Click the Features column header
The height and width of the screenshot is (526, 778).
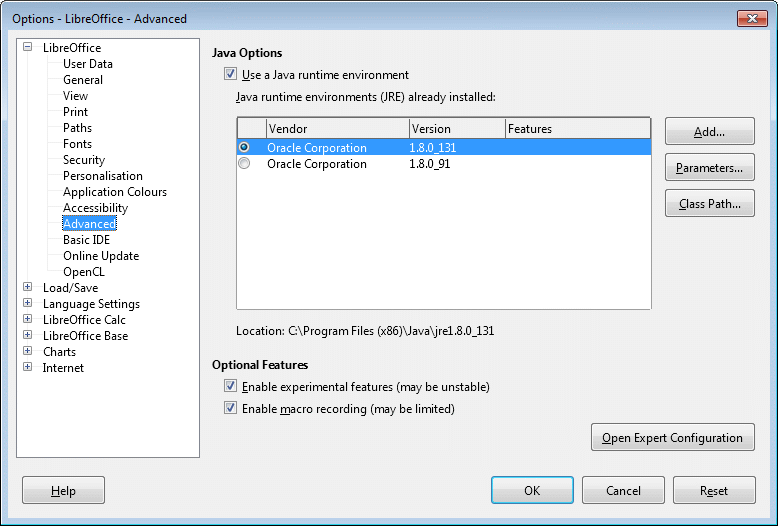tap(578, 129)
